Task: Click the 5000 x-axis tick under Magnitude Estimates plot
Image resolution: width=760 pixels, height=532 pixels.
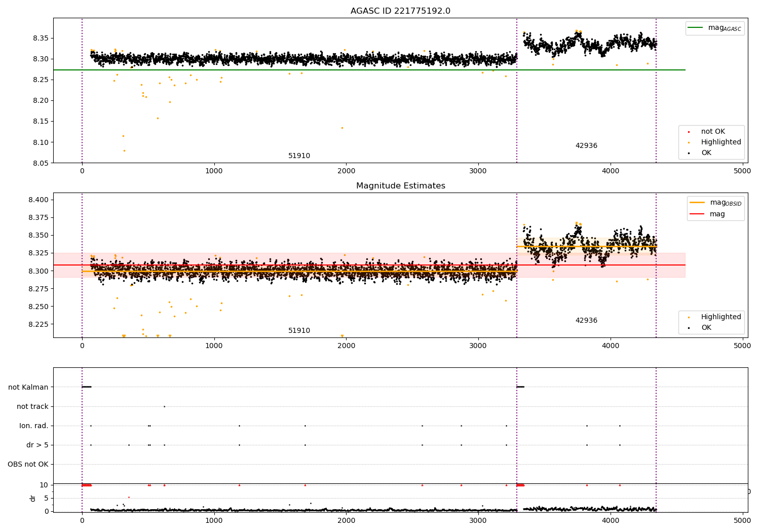Action: [x=742, y=346]
